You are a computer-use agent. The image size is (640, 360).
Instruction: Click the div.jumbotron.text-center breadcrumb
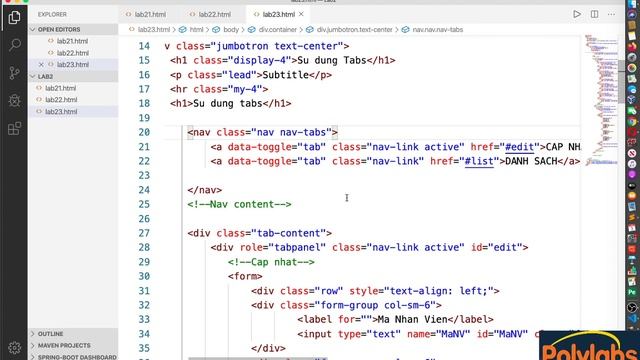point(354,29)
